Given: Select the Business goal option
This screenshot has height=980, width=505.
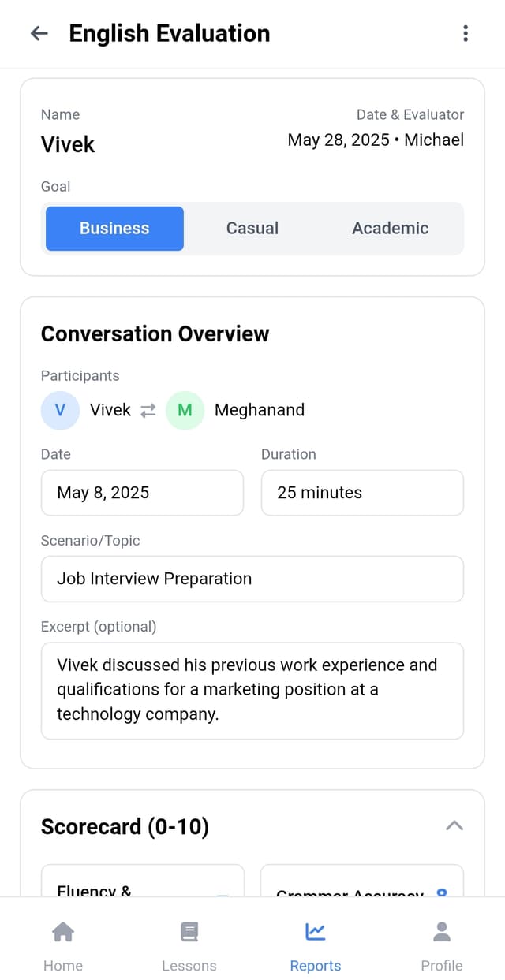Looking at the screenshot, I should (114, 229).
